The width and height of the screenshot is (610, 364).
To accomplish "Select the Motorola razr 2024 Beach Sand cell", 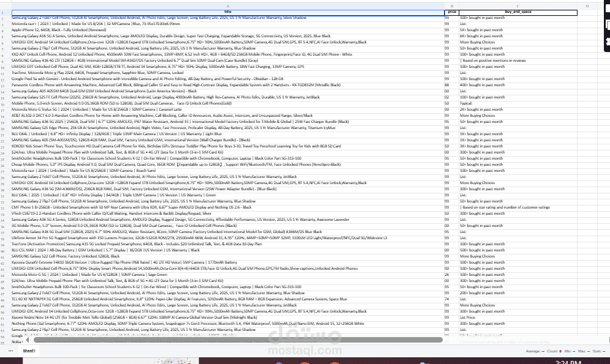I will pos(228,171).
